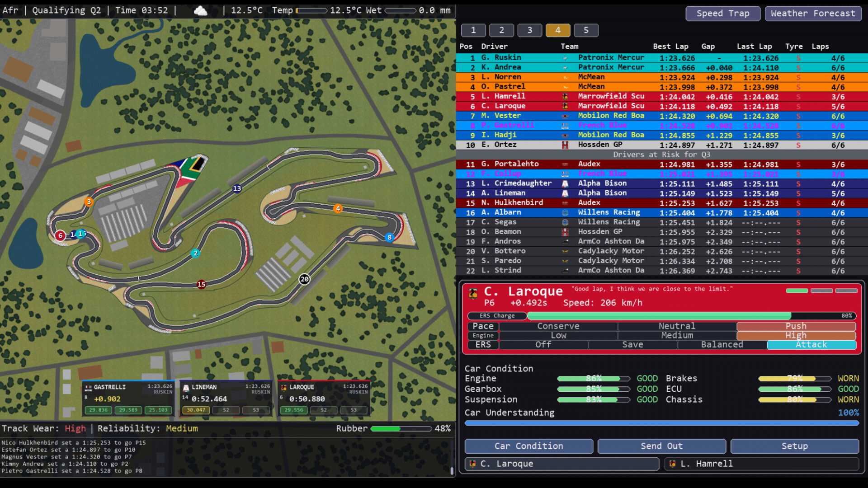Click Marrowfield logo in Hamrell row
The height and width of the screenshot is (488, 868).
click(x=565, y=96)
